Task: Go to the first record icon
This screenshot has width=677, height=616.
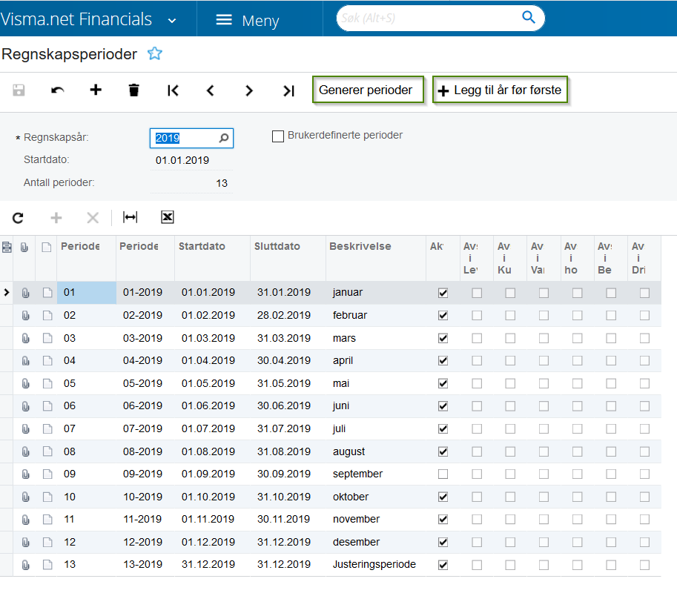Action: (x=173, y=90)
